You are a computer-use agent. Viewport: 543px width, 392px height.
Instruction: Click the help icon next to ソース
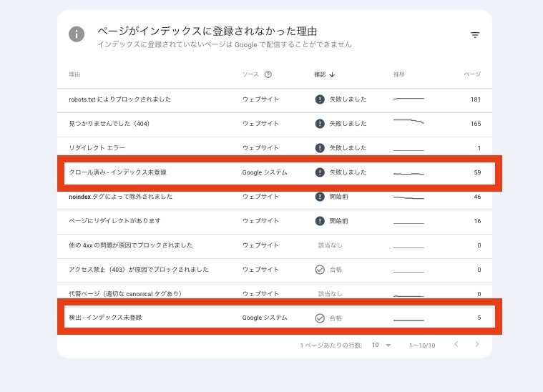268,74
